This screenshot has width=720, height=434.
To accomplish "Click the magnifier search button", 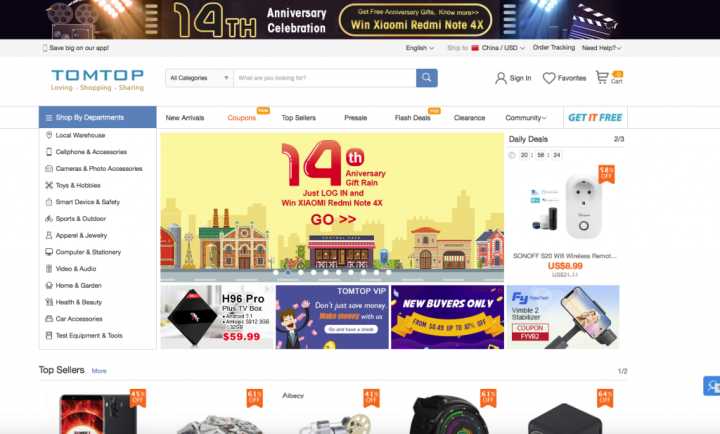I will pos(427,78).
